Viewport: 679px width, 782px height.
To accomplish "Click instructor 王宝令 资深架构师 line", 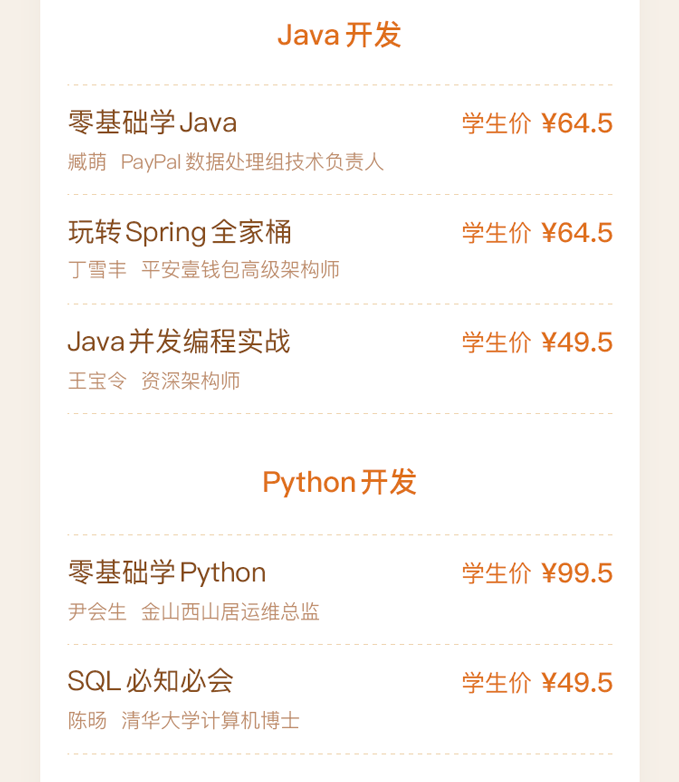I will click(154, 381).
